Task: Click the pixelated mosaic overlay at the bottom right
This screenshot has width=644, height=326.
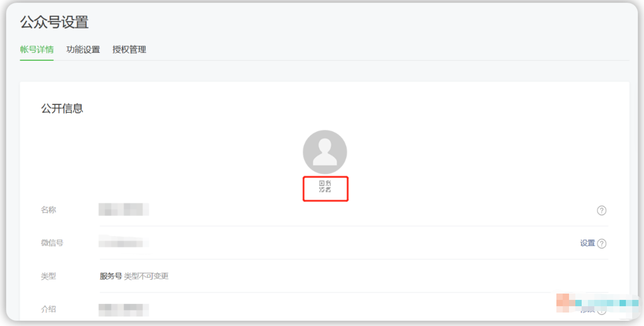Action: click(597, 303)
